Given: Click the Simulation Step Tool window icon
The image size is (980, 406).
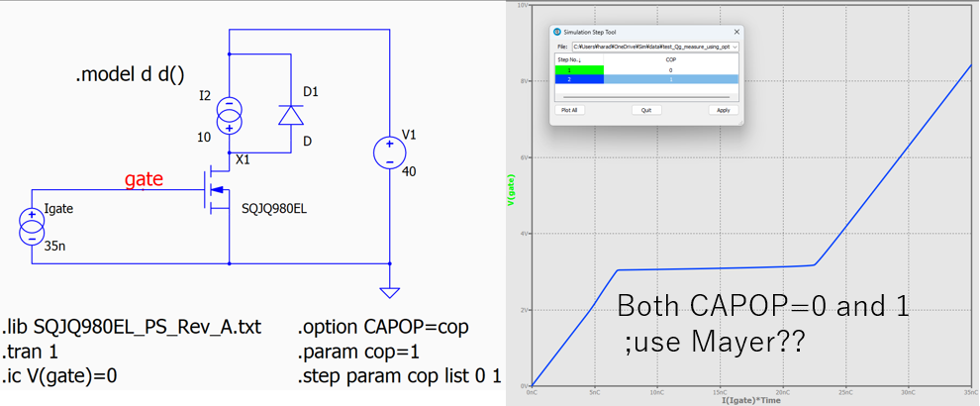Looking at the screenshot, I should (x=556, y=32).
